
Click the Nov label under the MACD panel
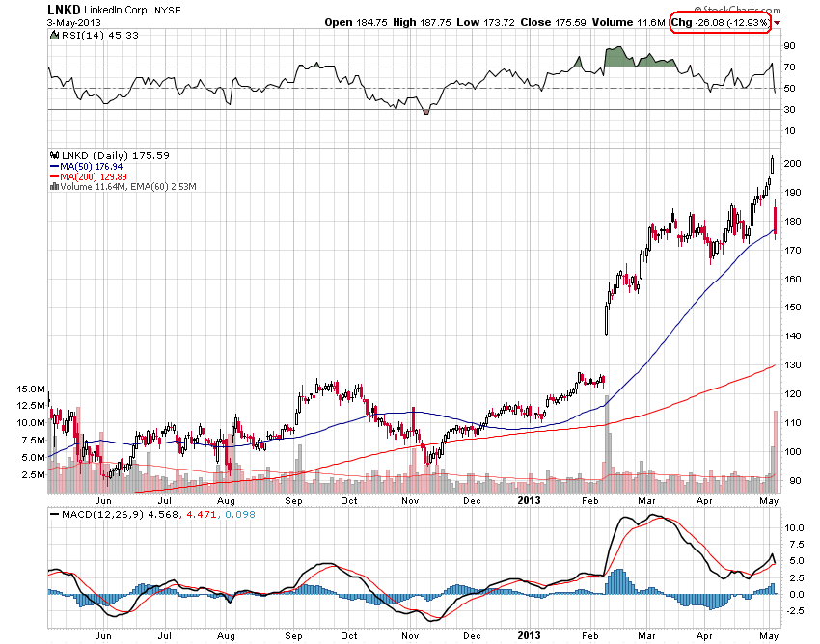410,636
